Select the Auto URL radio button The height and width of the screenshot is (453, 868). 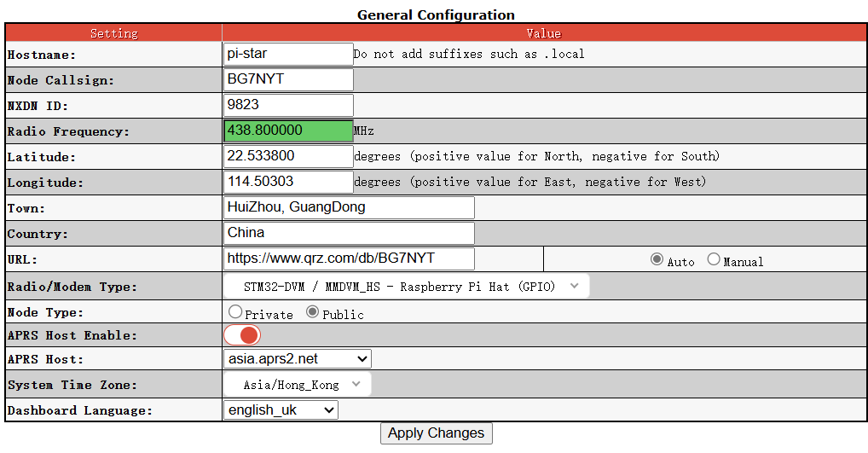click(657, 259)
